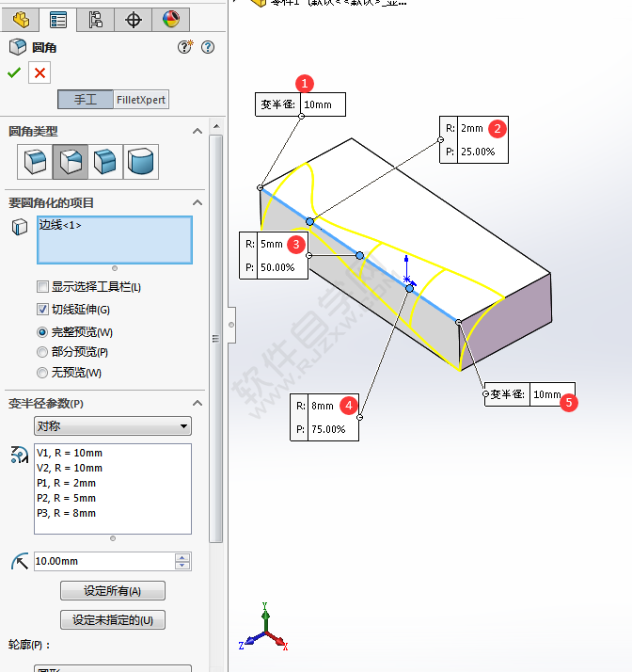Click the panel scrollbar up arrow
The width and height of the screenshot is (632, 672).
[x=216, y=126]
